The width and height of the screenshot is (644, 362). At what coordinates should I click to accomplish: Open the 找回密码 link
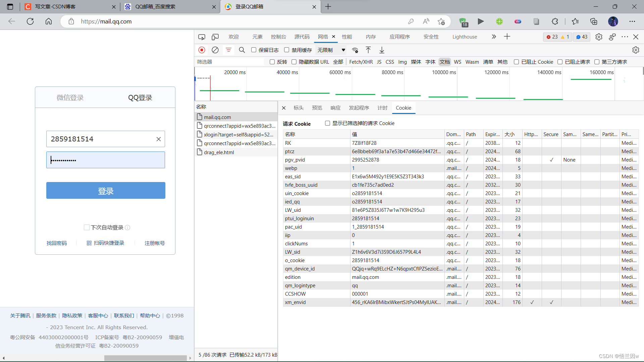tap(57, 243)
